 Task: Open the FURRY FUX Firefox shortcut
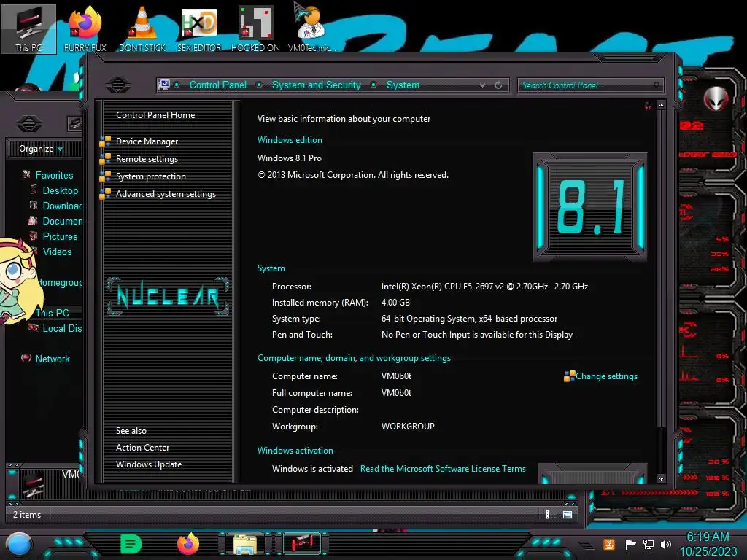coord(85,28)
